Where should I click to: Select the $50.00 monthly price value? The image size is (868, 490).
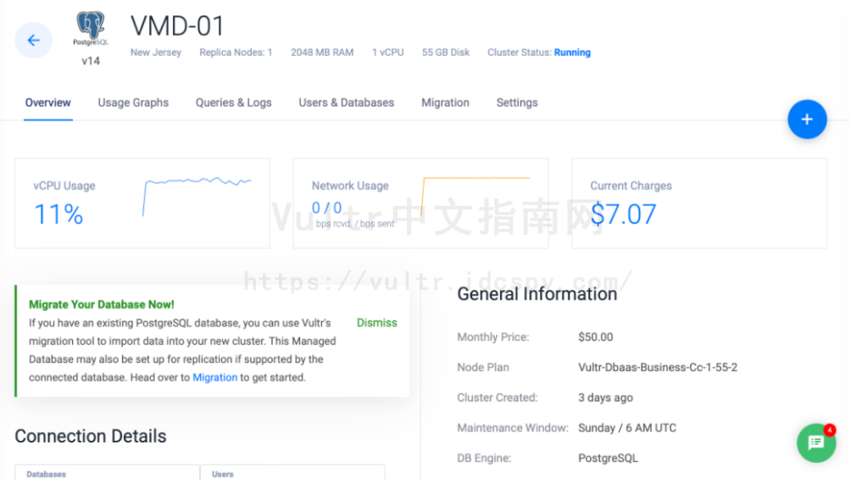(596, 337)
